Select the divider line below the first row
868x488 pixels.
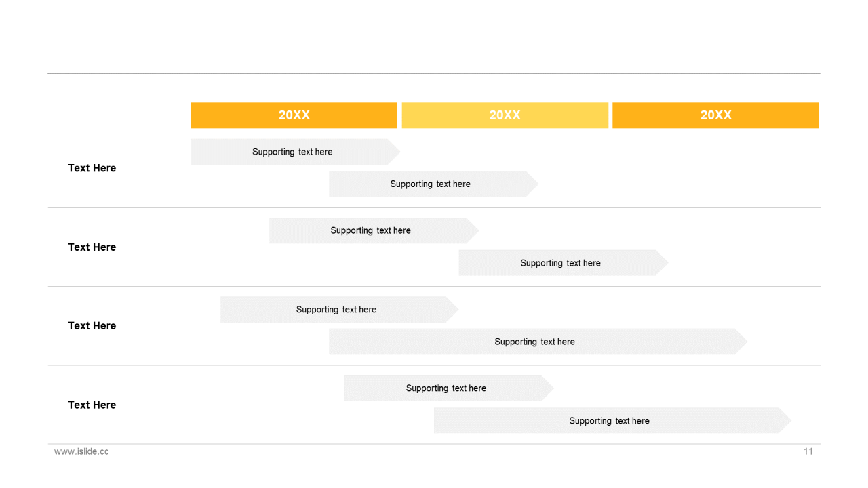(434, 207)
